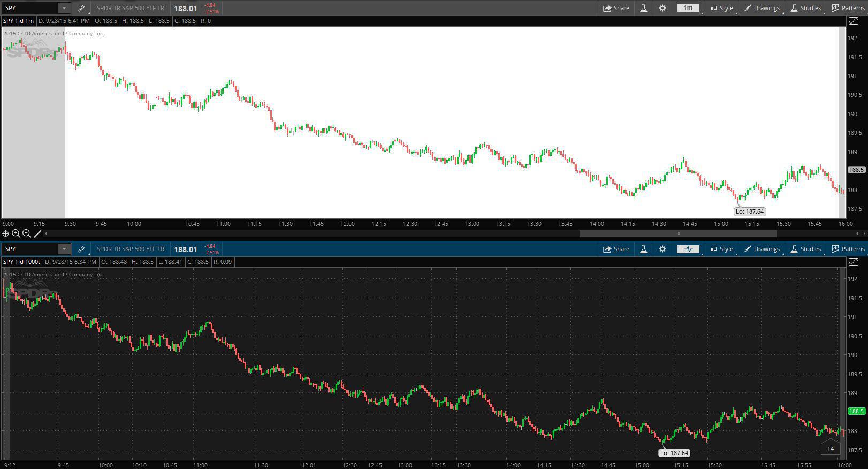868x469 pixels.
Task: Expand the SPY symbol dropdown in top chart
Action: (x=64, y=8)
